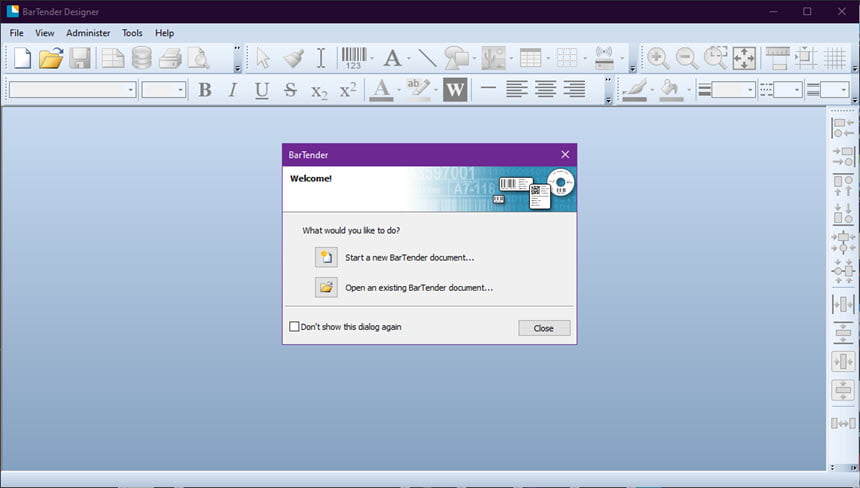Image resolution: width=860 pixels, height=488 pixels.
Task: Expand the font color dropdown arrow
Action: click(x=399, y=89)
